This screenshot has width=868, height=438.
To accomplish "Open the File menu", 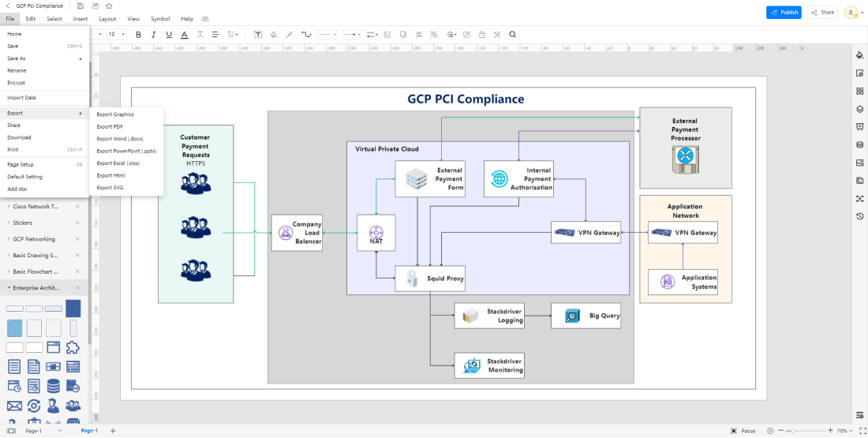I will tap(10, 19).
